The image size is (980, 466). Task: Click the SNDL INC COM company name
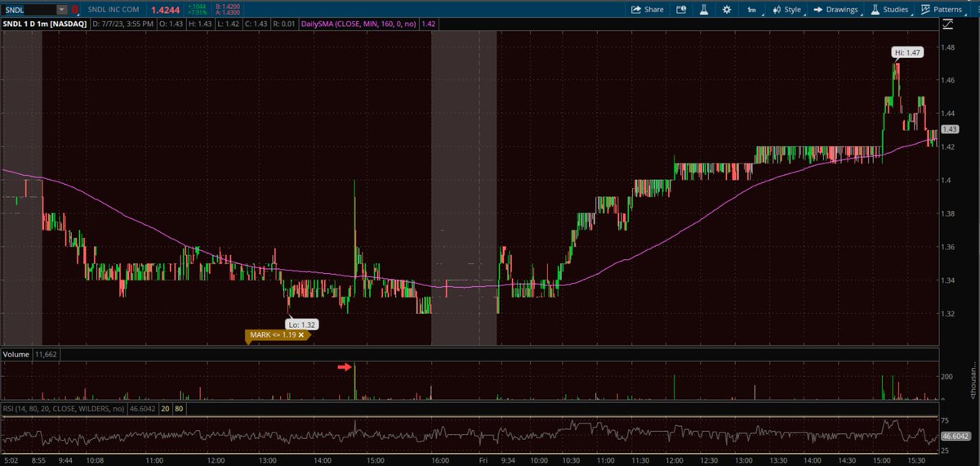[x=115, y=10]
